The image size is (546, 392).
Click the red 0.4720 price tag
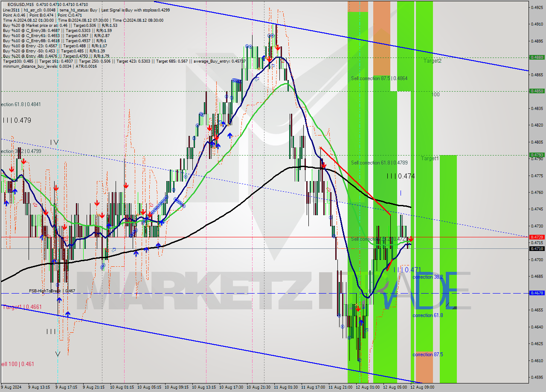[x=537, y=237]
